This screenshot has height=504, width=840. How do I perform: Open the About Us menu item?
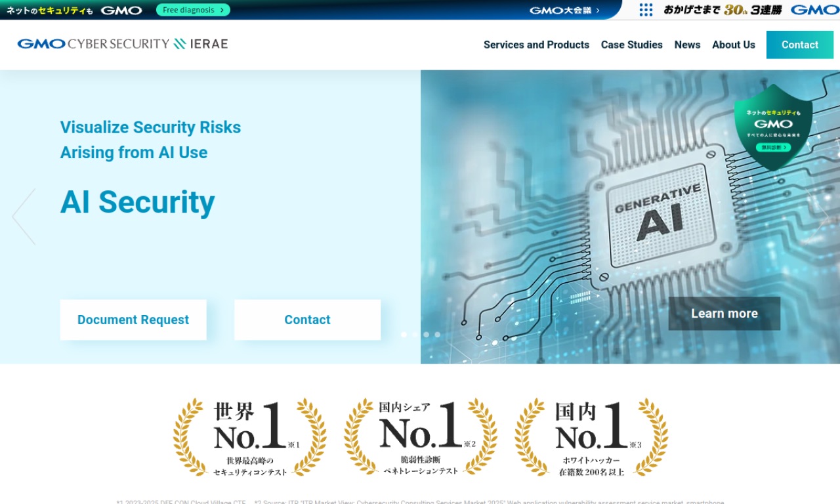(x=734, y=45)
